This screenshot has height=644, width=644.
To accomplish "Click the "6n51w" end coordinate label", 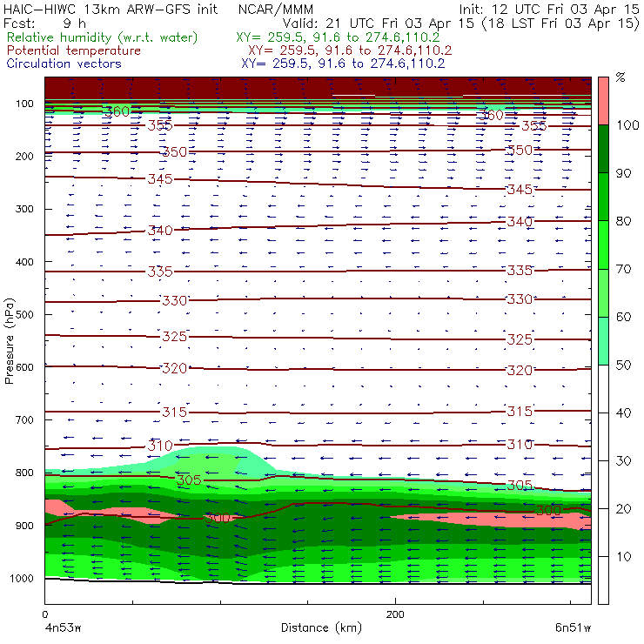I will (573, 628).
